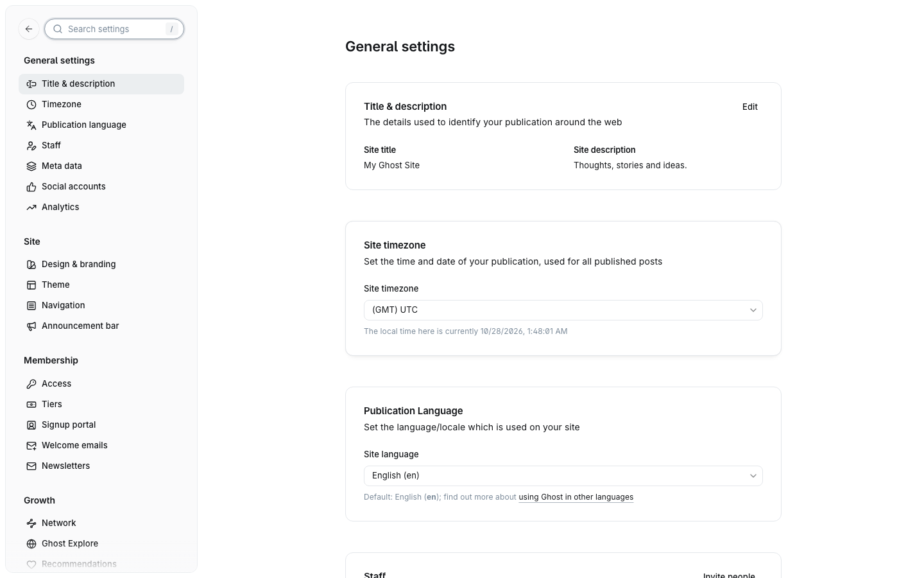This screenshot has width=924, height=578.
Task: Select Title & description in sidebar
Action: point(101,84)
